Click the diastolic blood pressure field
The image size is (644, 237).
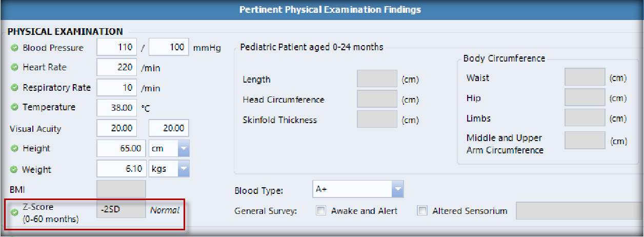pos(169,48)
